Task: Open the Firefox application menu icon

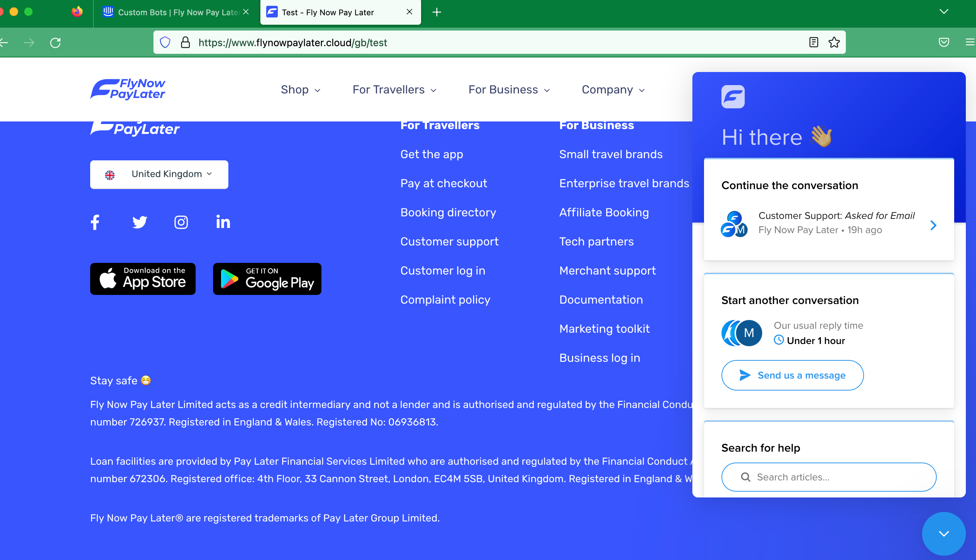Action: click(x=970, y=42)
